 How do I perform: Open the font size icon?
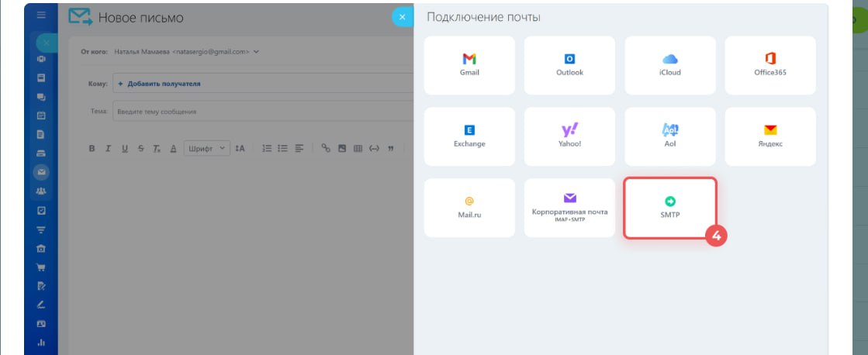tap(240, 148)
